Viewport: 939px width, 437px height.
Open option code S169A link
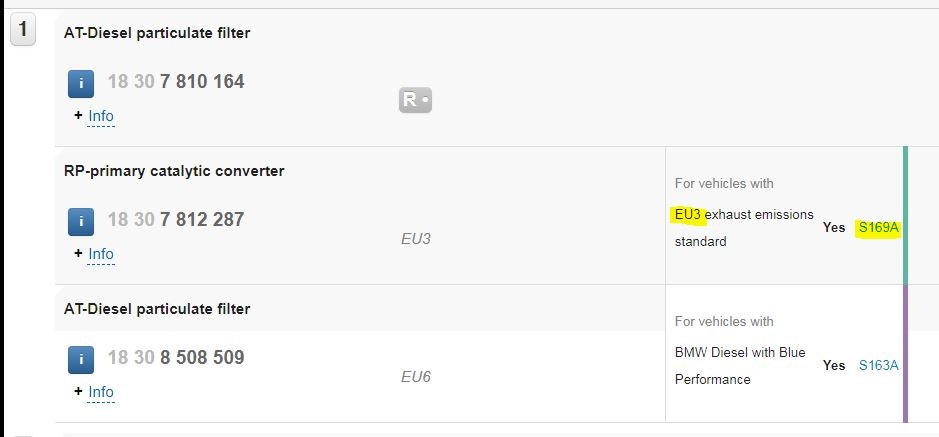pos(879,227)
